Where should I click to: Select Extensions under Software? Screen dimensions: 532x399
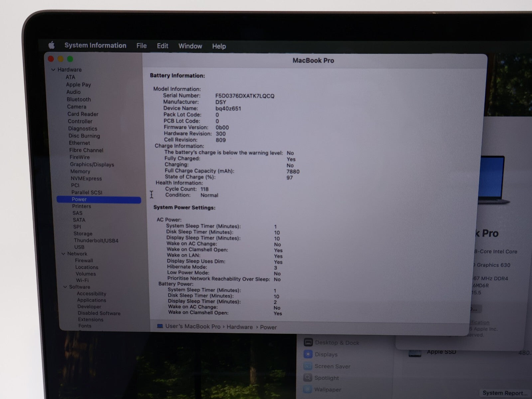(x=90, y=320)
